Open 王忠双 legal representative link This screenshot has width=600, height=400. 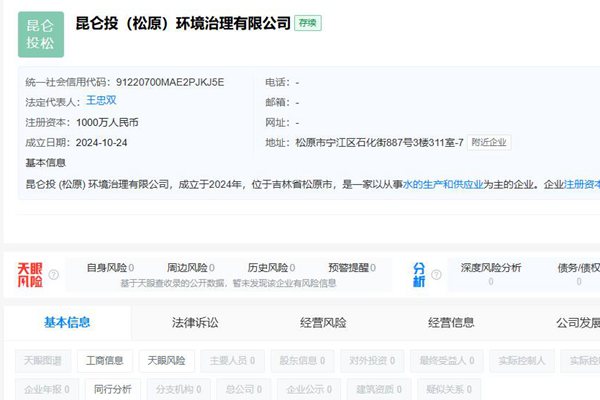pyautogui.click(x=101, y=101)
